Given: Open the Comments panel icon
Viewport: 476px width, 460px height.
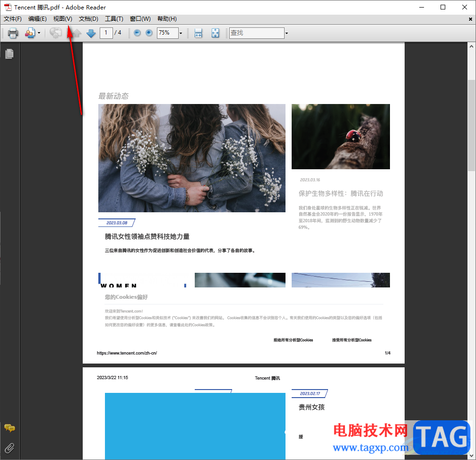Looking at the screenshot, I should click(x=9, y=428).
